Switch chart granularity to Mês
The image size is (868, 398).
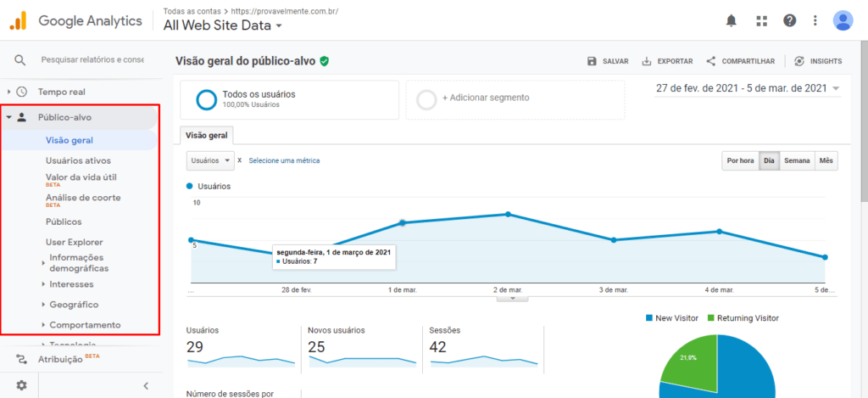point(826,160)
